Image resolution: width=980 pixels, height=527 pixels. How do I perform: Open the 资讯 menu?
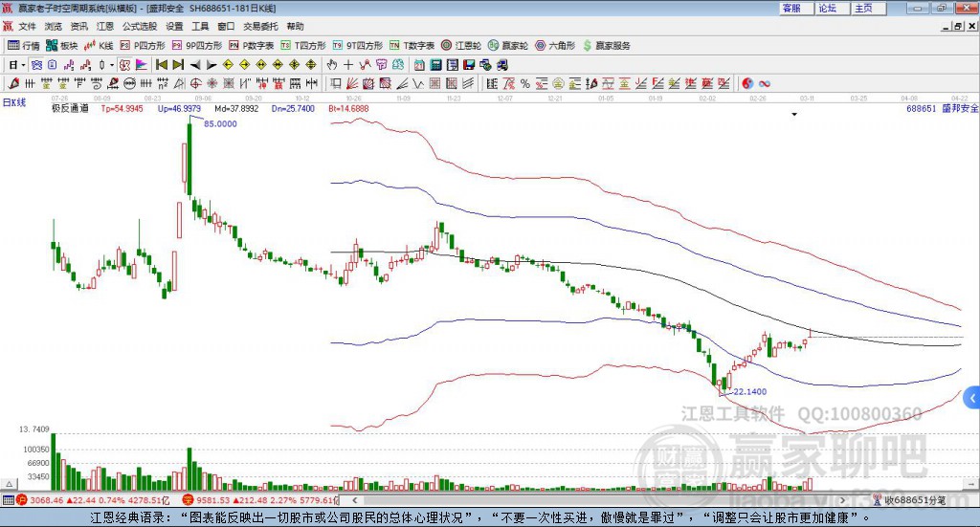[78, 26]
